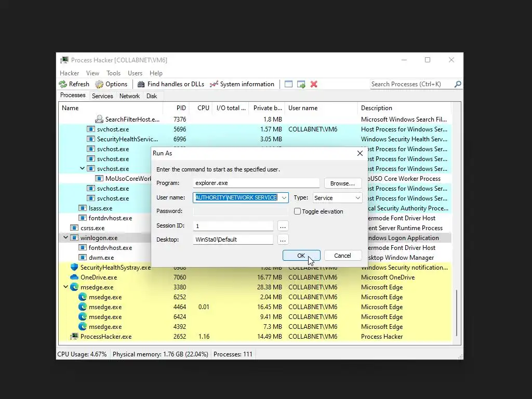This screenshot has height=399, width=532.
Task: Switch to the Disk tab
Action: click(x=152, y=96)
